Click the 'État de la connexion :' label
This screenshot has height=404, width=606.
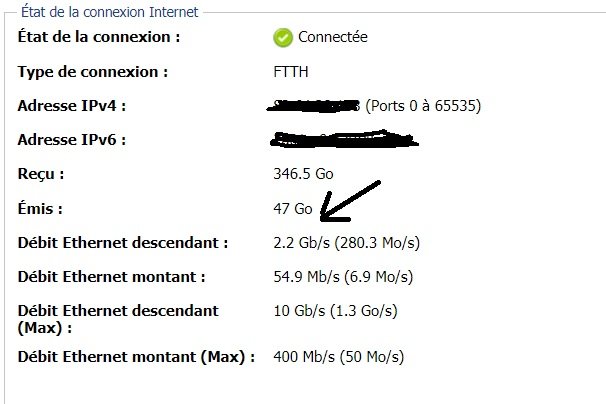pyautogui.click(x=99, y=37)
